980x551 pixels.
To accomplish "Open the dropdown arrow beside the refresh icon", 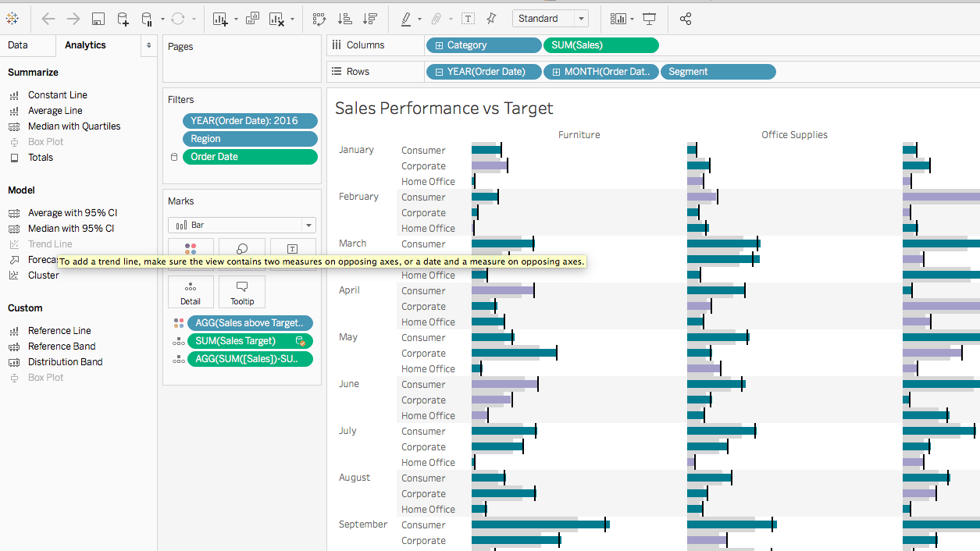I will [193, 19].
